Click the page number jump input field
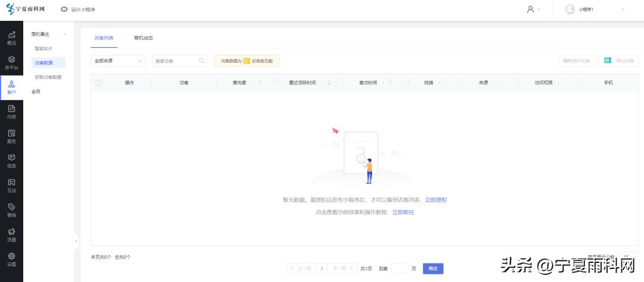 [400, 269]
